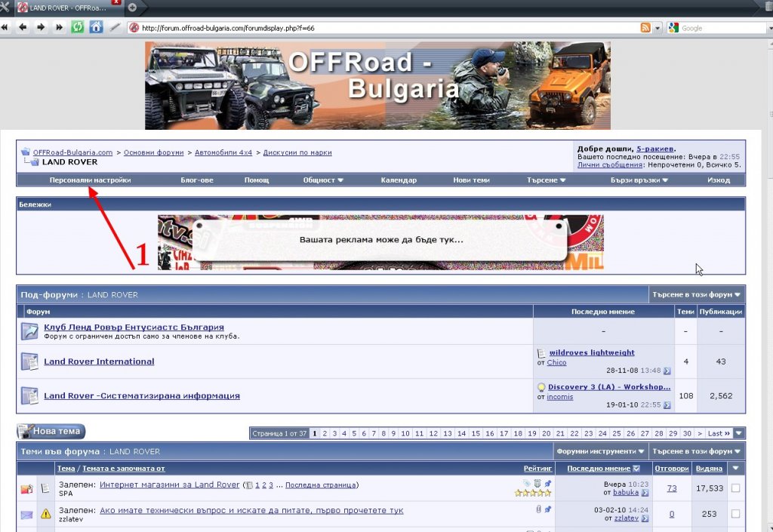Go to last post by zzlatev arrow
Image resolution: width=773 pixels, height=532 pixels.
pos(645,518)
